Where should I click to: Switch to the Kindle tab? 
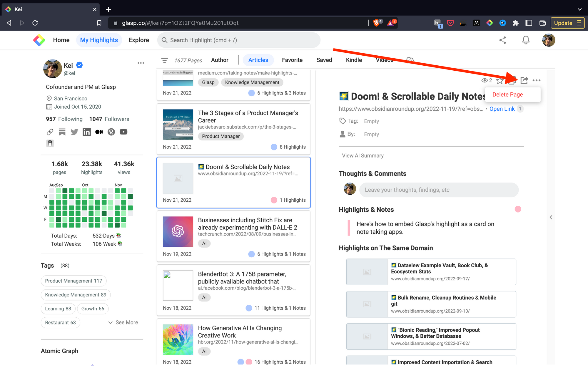pos(354,60)
